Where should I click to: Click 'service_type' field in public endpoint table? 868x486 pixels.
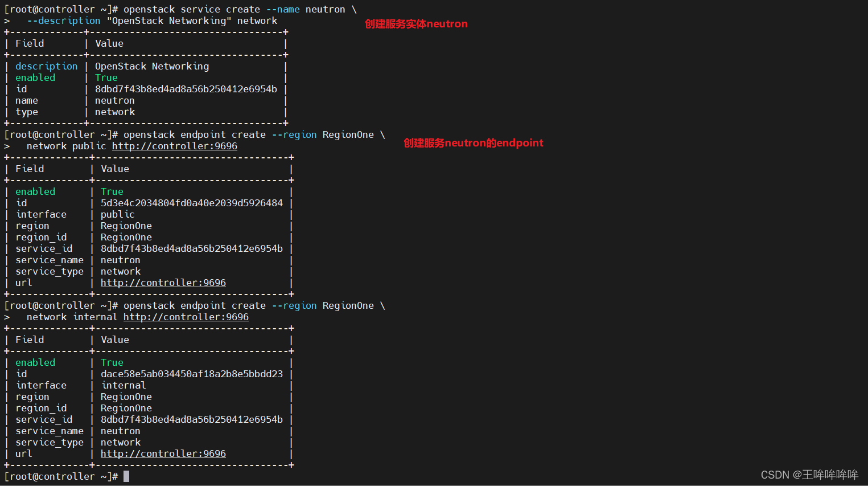(50, 271)
